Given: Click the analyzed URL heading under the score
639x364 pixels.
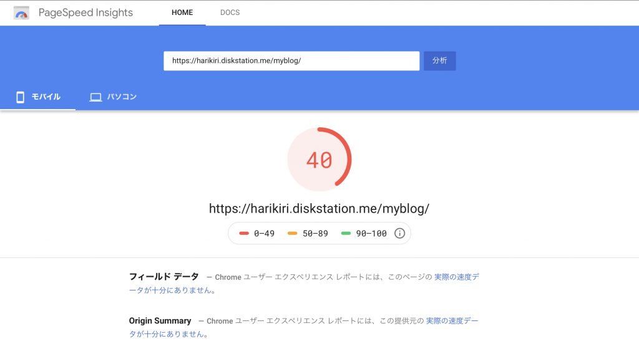Looking at the screenshot, I should [x=319, y=208].
